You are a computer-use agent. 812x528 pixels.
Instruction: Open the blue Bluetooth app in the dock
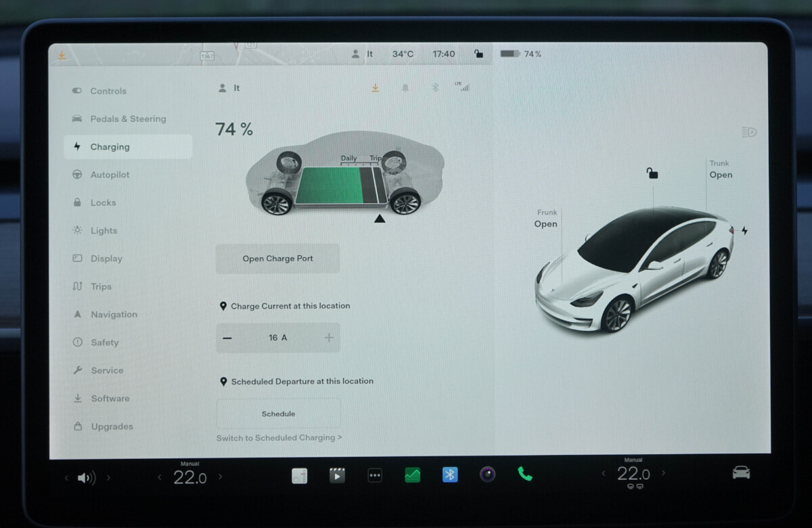point(450,475)
